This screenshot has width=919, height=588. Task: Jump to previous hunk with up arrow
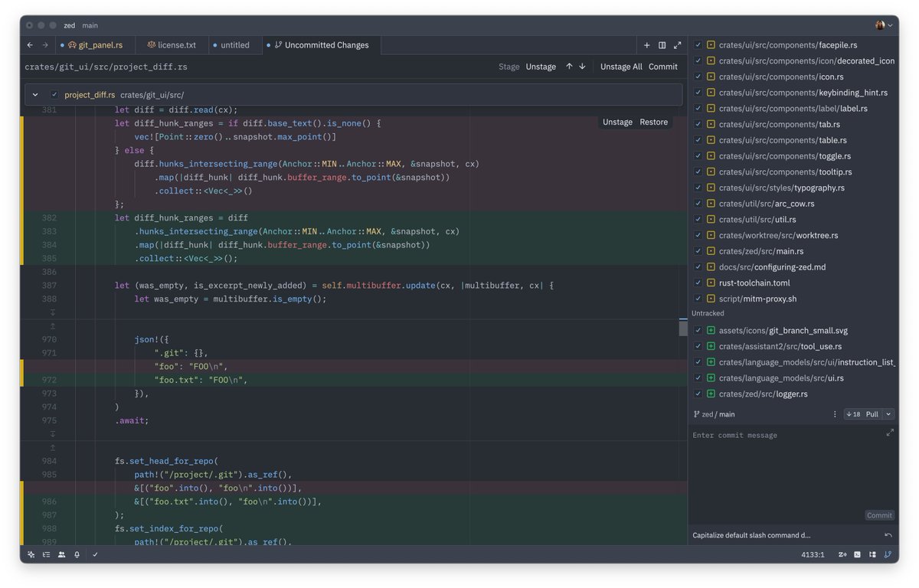[x=569, y=67]
